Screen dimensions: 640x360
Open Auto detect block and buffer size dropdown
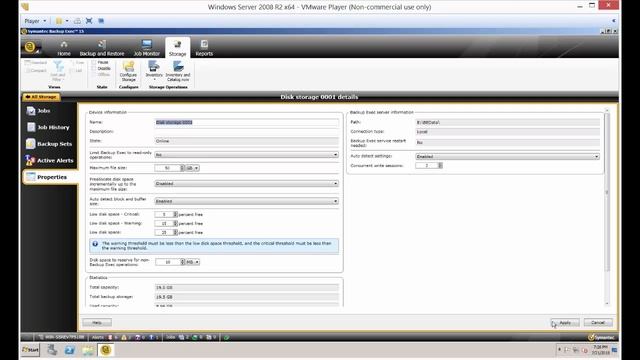247,201
